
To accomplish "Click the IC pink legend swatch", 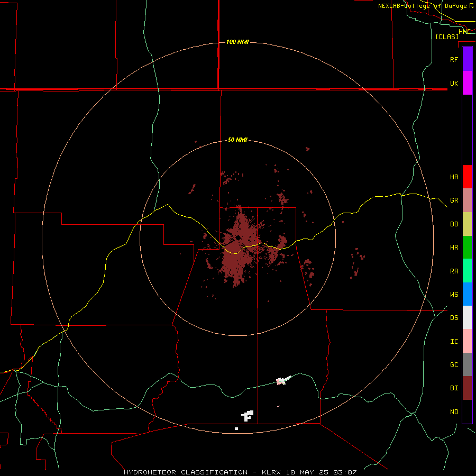I will tap(467, 341).
